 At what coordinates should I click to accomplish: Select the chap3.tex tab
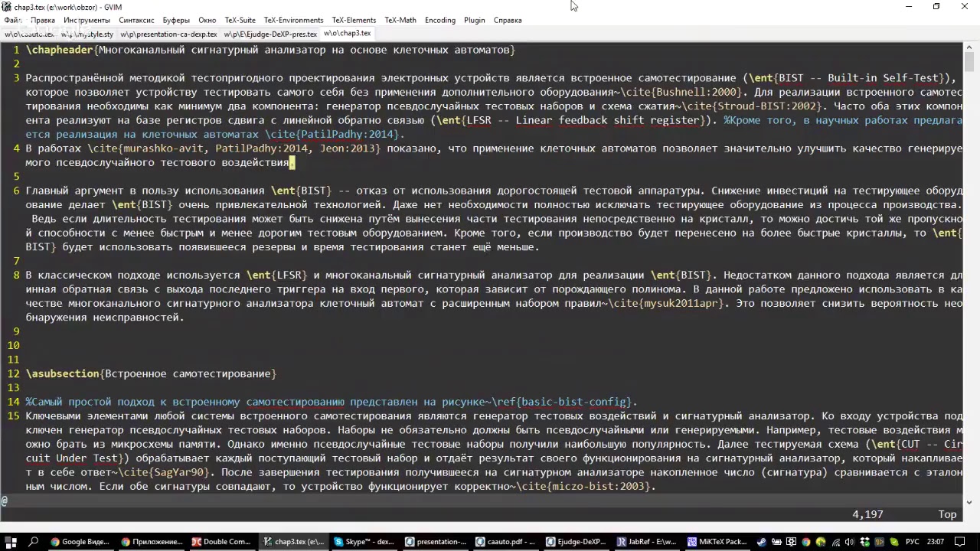347,33
